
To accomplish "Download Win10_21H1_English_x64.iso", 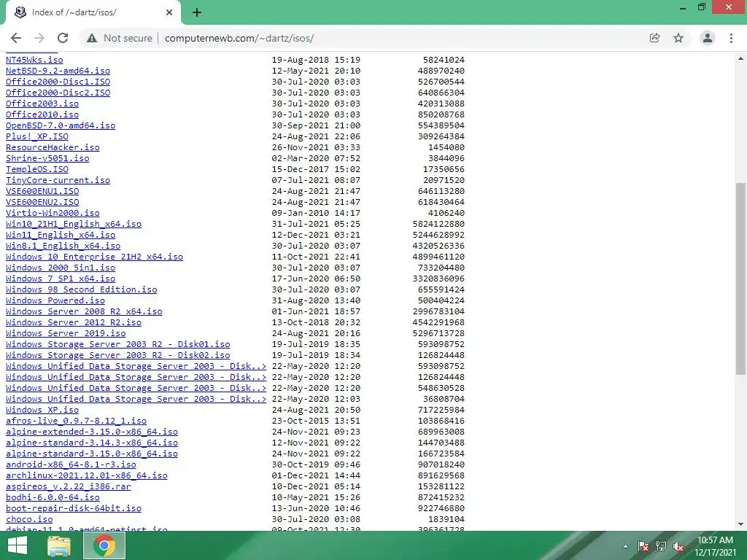I will point(74,224).
